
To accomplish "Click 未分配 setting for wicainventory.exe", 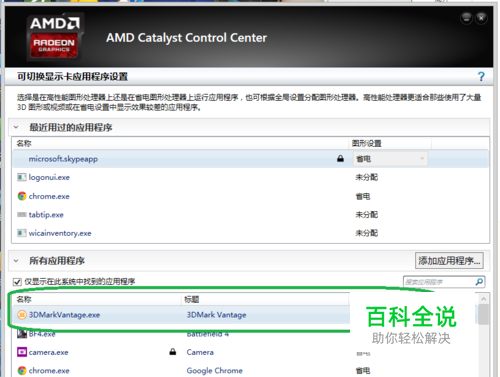I will [x=366, y=233].
